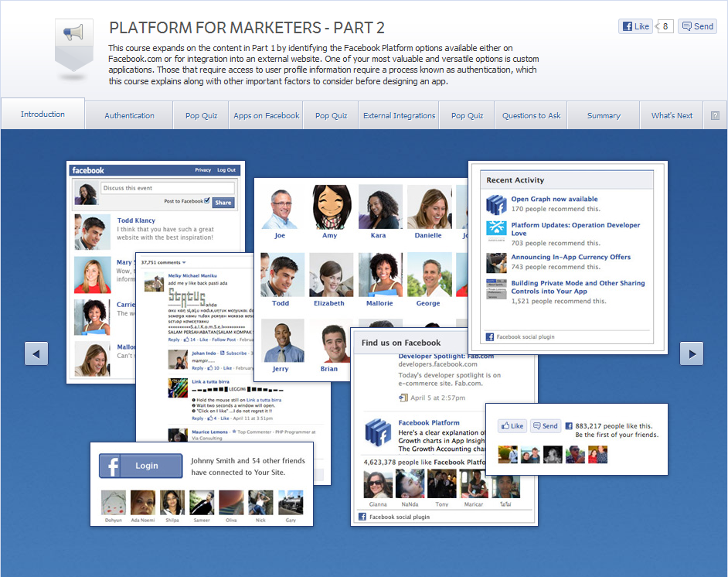Click the Share button in comment widget
Screen dimensions: 728x577
click(223, 203)
